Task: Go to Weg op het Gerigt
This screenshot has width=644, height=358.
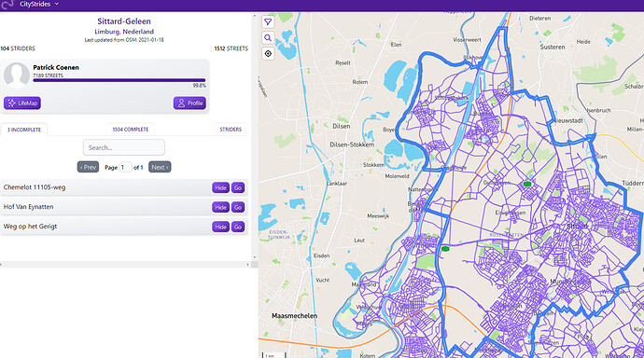Action: click(238, 227)
